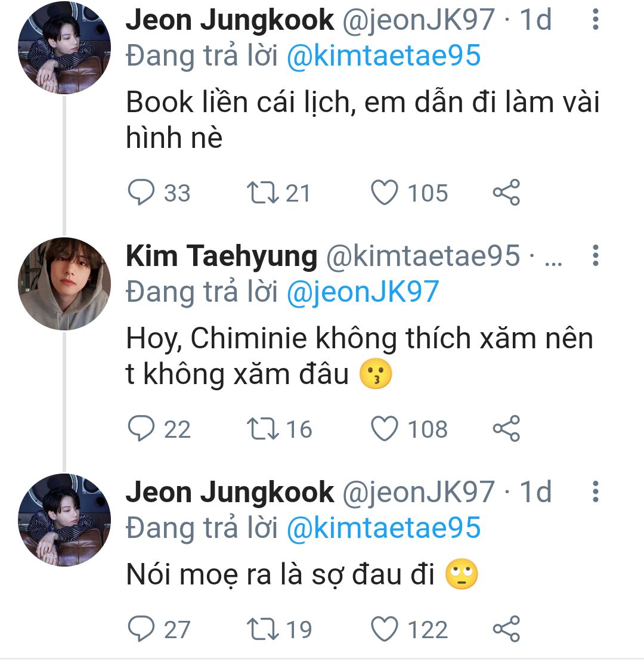Open @jeonJK97 mention in Taehyung's reply

[x=363, y=292]
